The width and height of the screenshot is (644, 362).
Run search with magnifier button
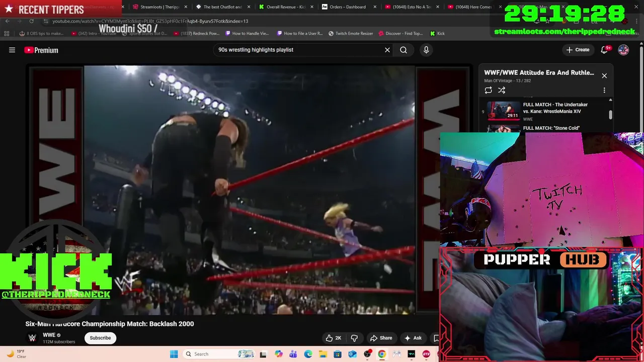(404, 50)
